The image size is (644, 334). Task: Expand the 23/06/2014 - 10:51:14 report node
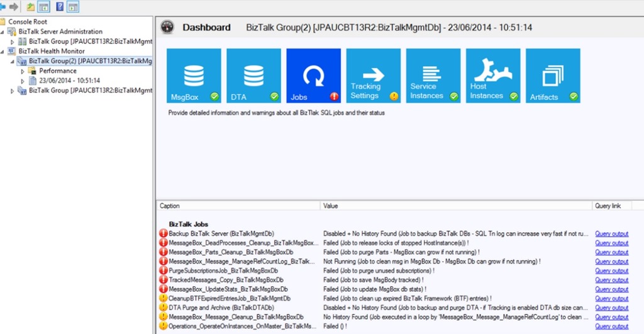[x=23, y=81]
